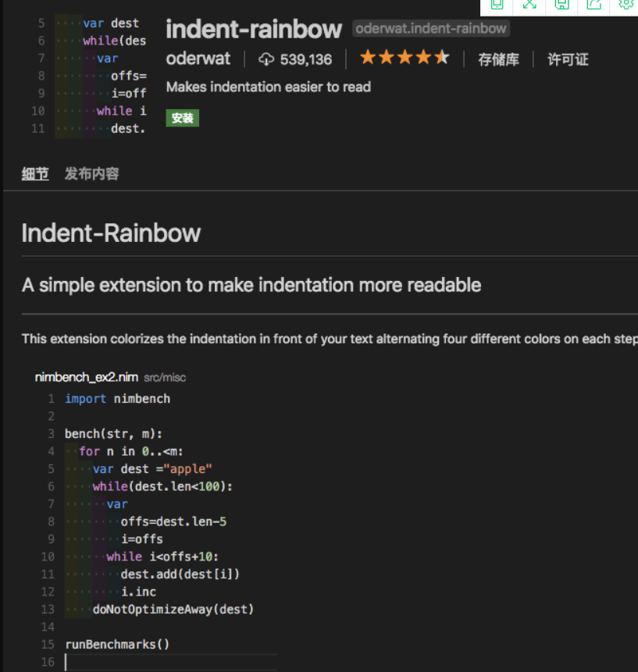The image size is (638, 672).
Task: Click the "while(dest.len<100):" code line
Action: 162,486
